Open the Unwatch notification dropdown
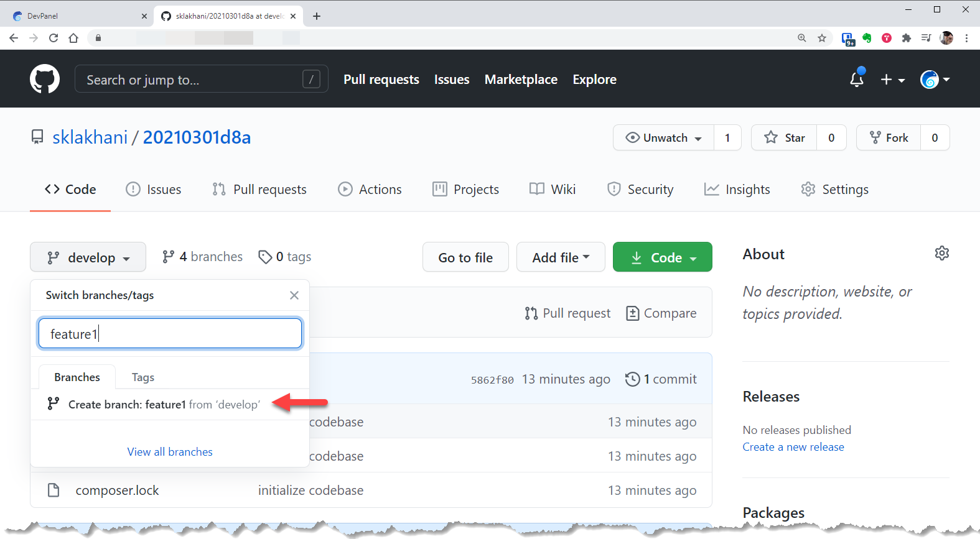This screenshot has height=539, width=980. [664, 138]
